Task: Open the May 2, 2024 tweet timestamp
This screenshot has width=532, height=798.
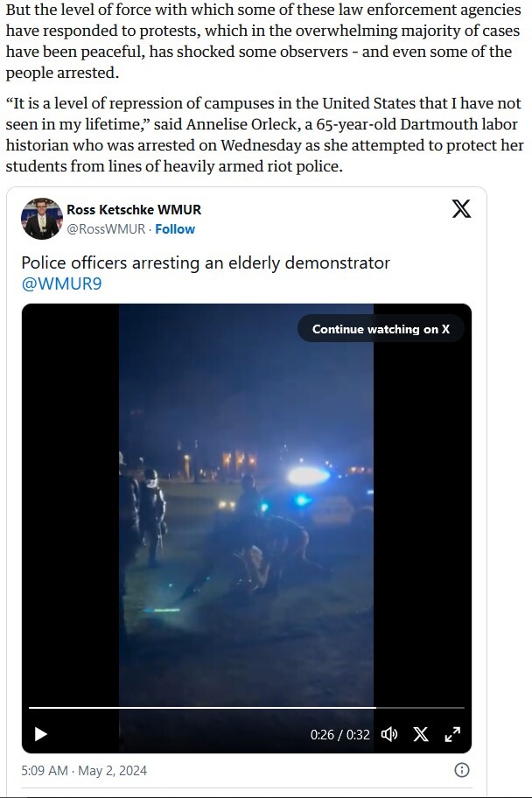Action: click(x=84, y=771)
